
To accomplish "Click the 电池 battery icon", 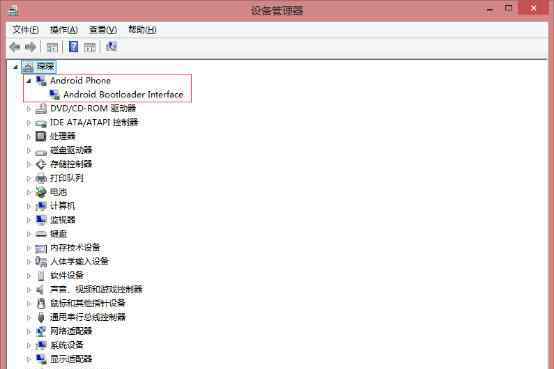I will tap(41, 192).
